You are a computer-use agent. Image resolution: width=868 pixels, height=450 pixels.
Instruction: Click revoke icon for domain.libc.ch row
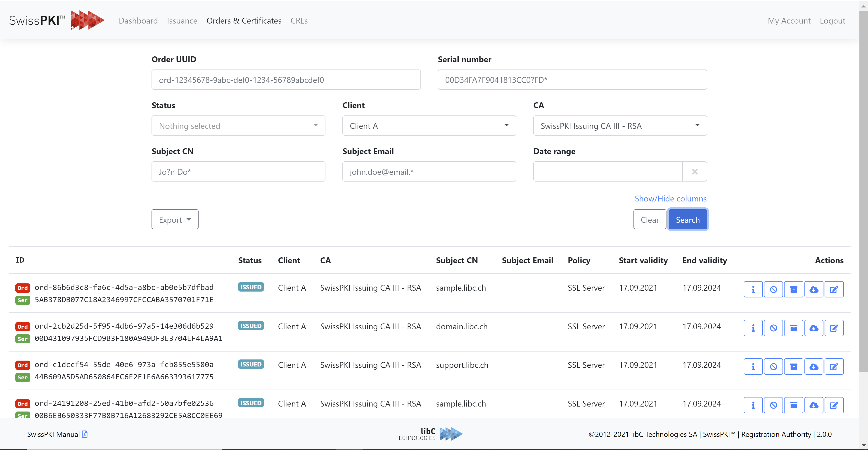(773, 328)
